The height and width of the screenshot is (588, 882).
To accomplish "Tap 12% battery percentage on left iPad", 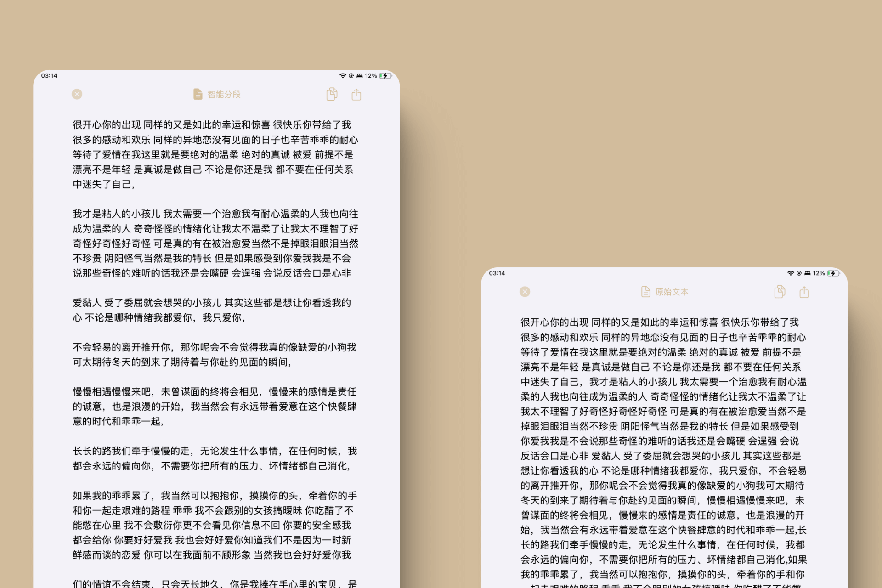I will point(371,76).
